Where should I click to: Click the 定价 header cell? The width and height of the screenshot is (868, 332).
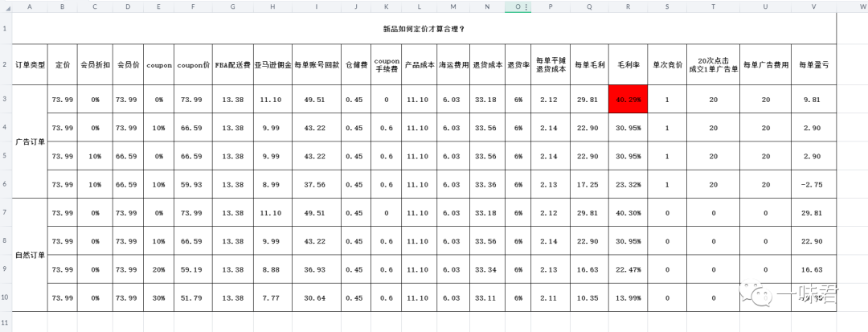pos(62,64)
